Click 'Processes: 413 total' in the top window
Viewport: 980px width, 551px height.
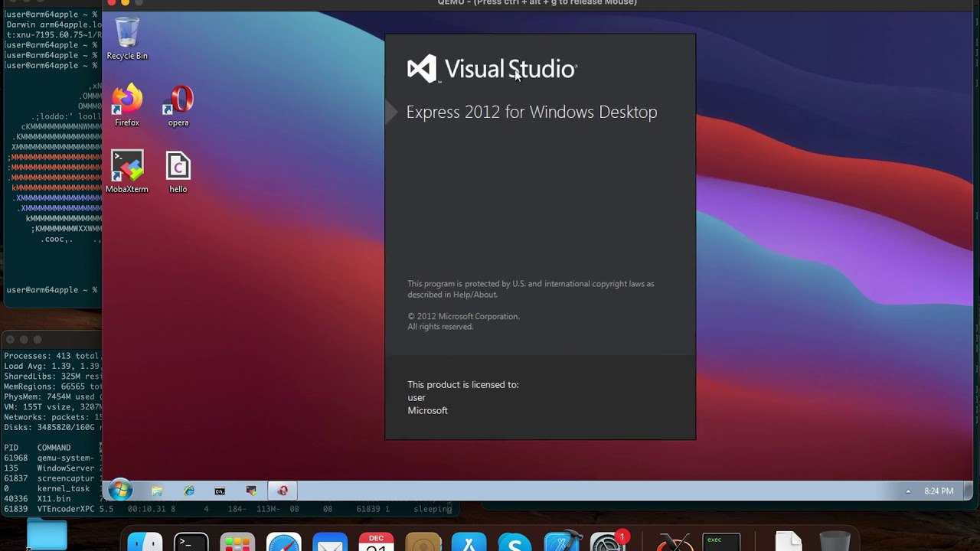(x=52, y=356)
